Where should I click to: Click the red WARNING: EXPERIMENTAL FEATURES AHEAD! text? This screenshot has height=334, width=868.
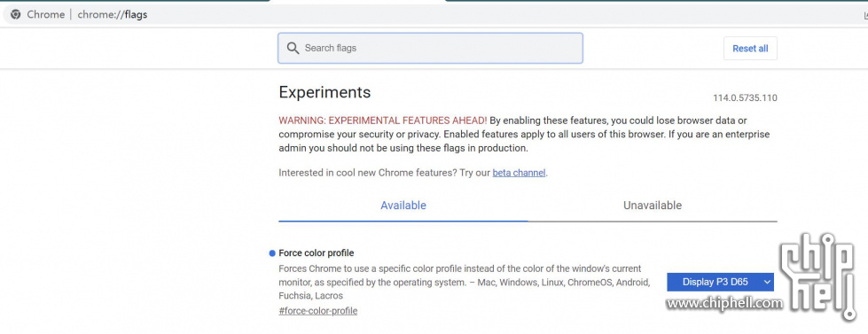coord(383,120)
